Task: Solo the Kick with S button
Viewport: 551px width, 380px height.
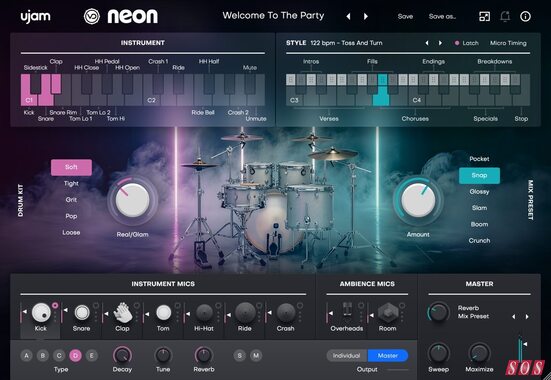Action: click(240, 355)
